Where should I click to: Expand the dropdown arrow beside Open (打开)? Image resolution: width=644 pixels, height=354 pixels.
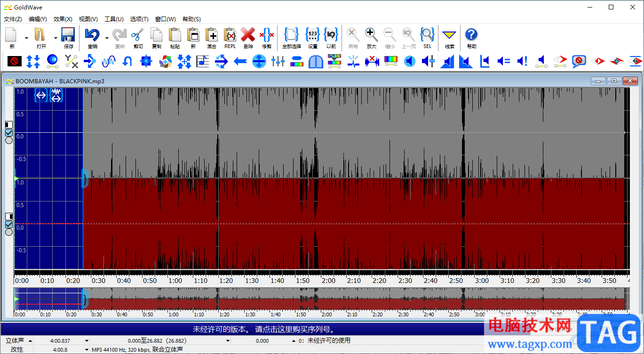[x=56, y=38]
